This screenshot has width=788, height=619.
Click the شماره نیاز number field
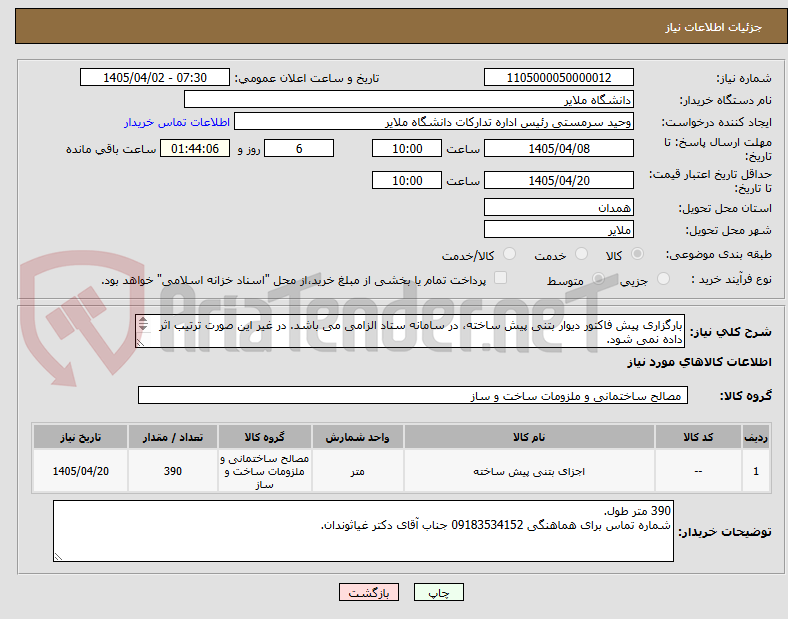click(x=559, y=77)
